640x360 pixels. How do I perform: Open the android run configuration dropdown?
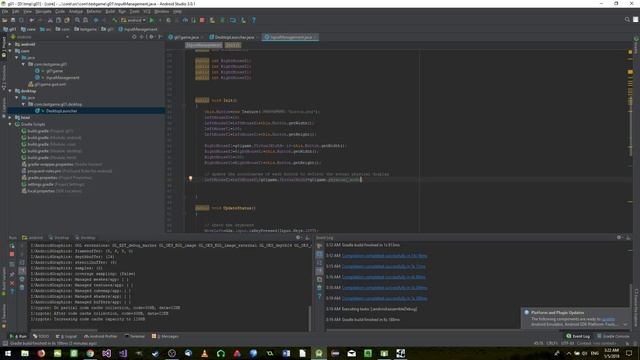point(133,20)
